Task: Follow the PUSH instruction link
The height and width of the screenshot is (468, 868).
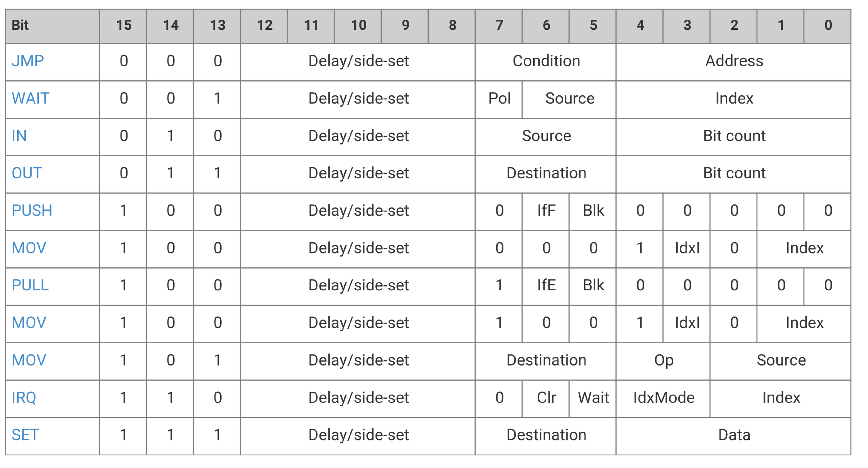Action: point(32,211)
